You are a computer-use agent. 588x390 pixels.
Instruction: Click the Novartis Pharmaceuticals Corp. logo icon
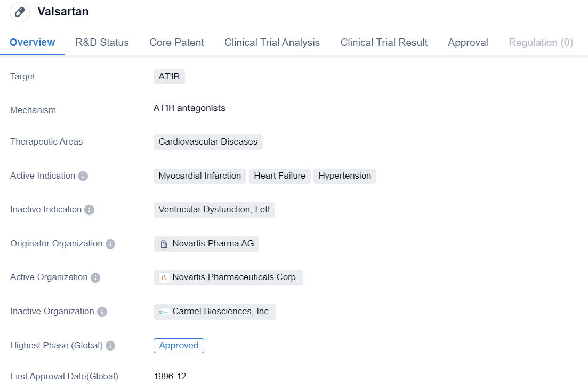point(164,277)
